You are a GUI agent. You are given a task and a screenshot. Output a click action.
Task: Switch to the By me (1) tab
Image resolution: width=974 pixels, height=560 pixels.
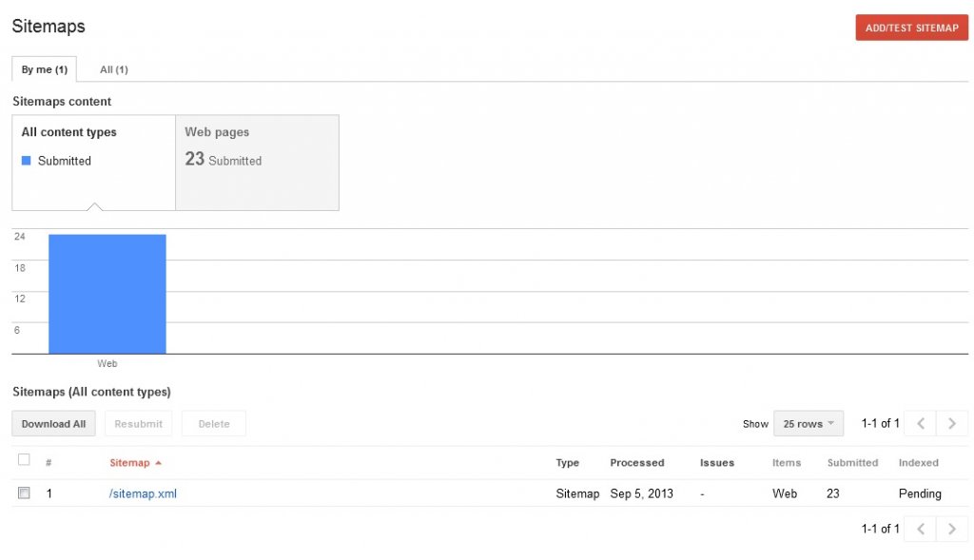[x=45, y=69]
